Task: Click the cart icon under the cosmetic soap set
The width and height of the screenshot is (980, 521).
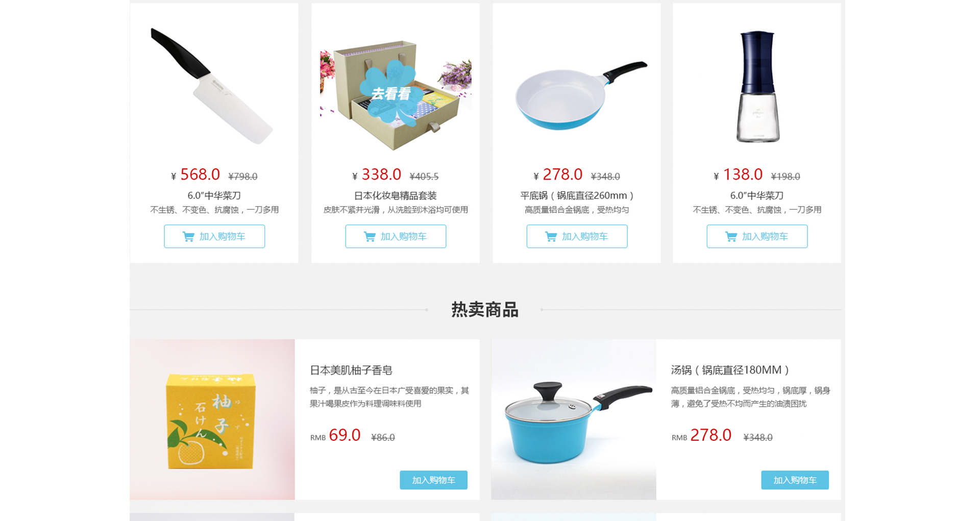Action: click(x=370, y=237)
